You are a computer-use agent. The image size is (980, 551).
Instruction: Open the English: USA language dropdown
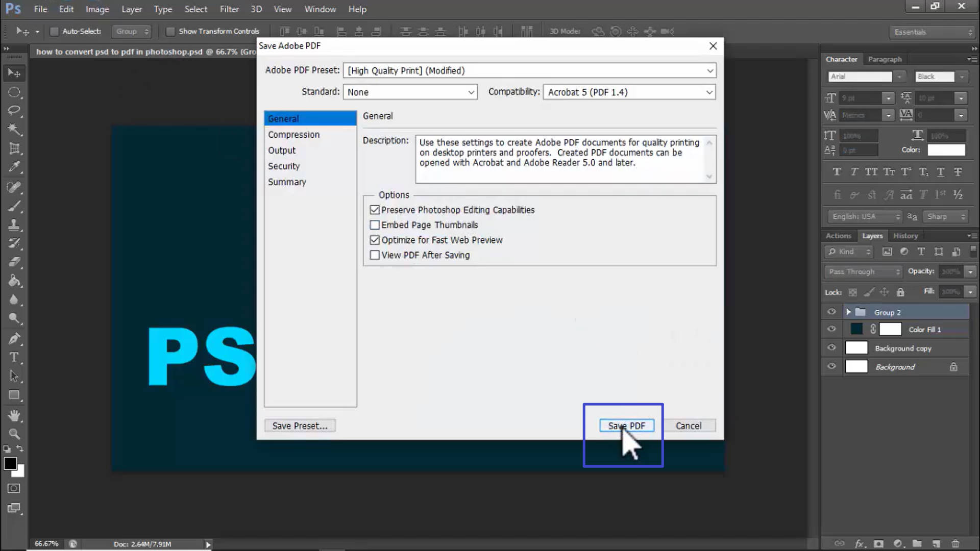[865, 216]
